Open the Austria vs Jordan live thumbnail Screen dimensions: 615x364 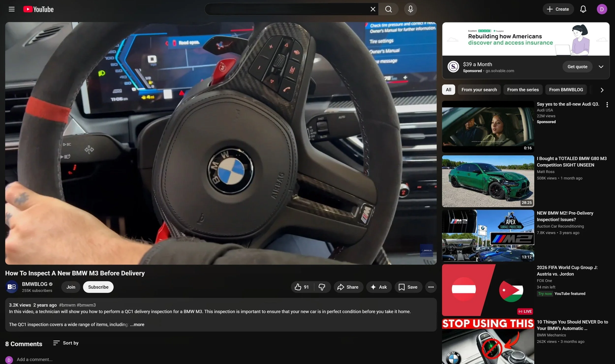[x=488, y=290]
